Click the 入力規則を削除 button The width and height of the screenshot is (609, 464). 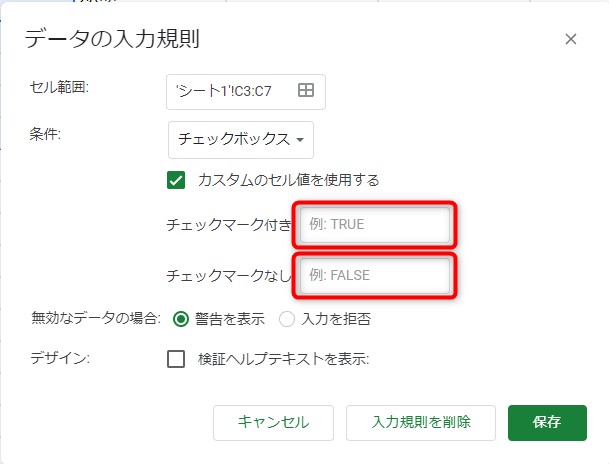[x=420, y=422]
